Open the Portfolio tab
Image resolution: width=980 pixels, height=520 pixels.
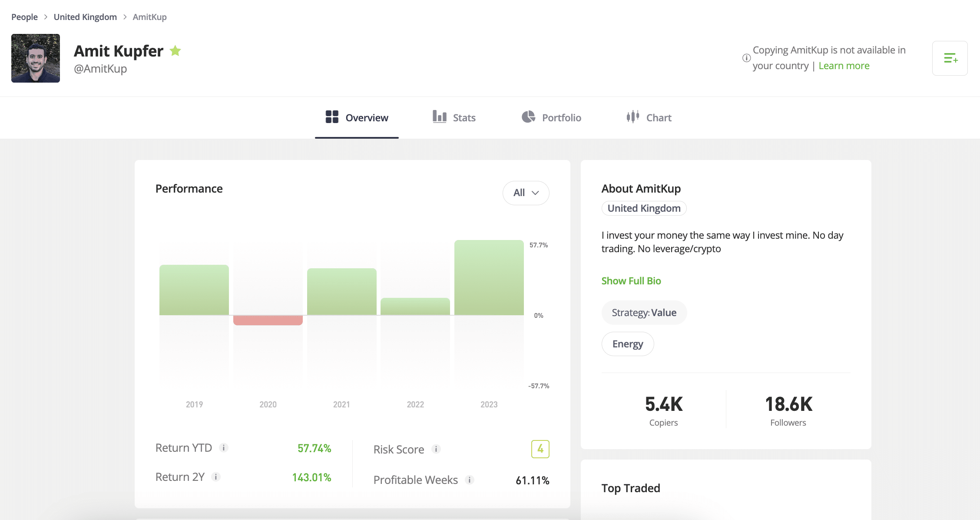[551, 117]
